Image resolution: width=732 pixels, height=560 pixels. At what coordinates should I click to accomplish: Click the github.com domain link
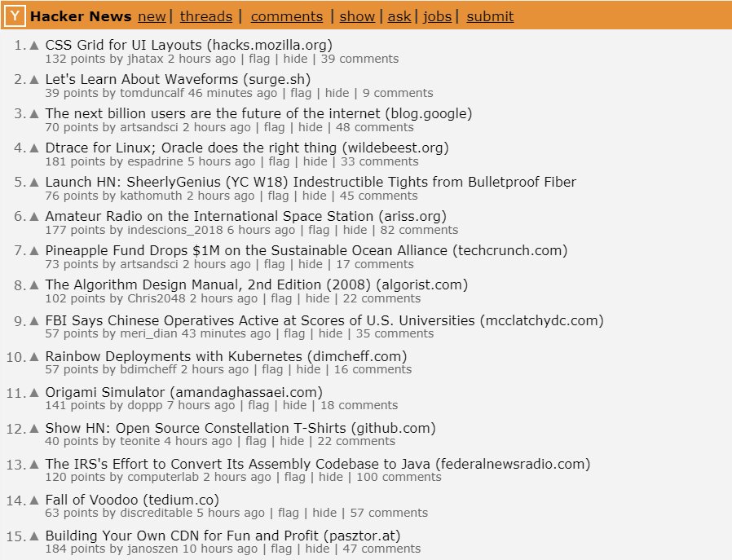point(394,428)
